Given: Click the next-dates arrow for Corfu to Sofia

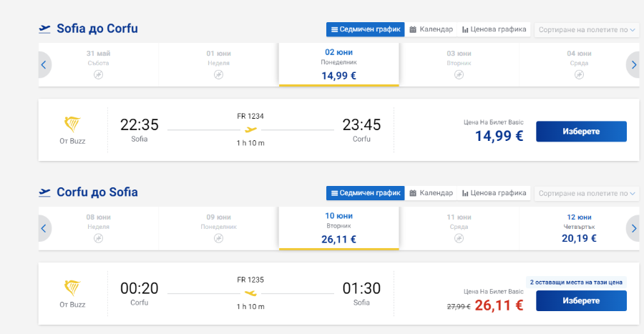Looking at the screenshot, I should pyautogui.click(x=633, y=229).
